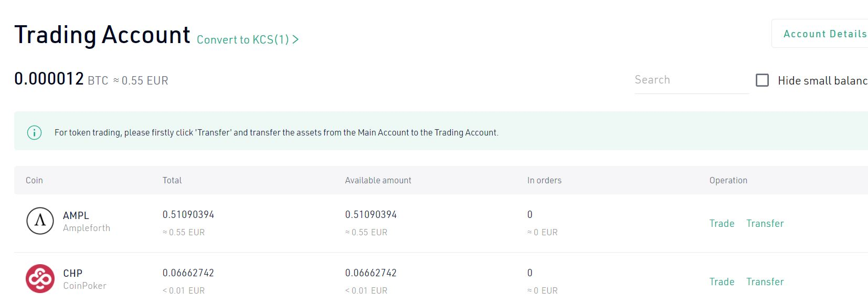
Task: Click the Operation column header
Action: [x=728, y=180]
